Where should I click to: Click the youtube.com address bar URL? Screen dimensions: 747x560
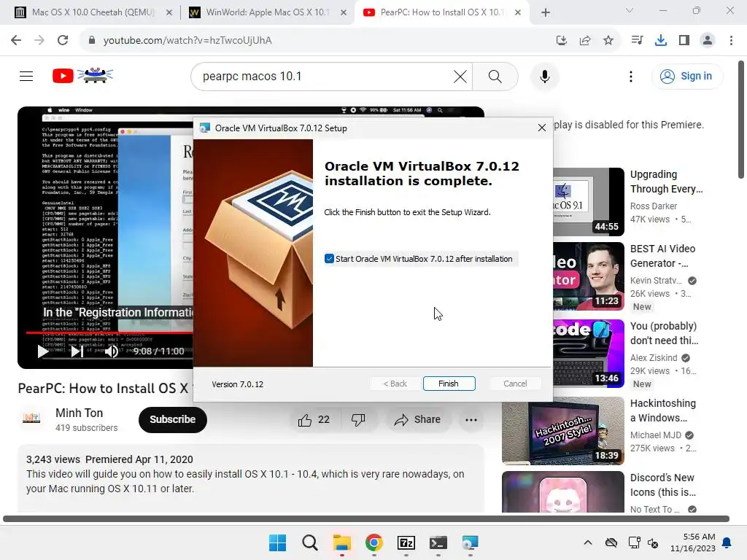click(x=187, y=41)
